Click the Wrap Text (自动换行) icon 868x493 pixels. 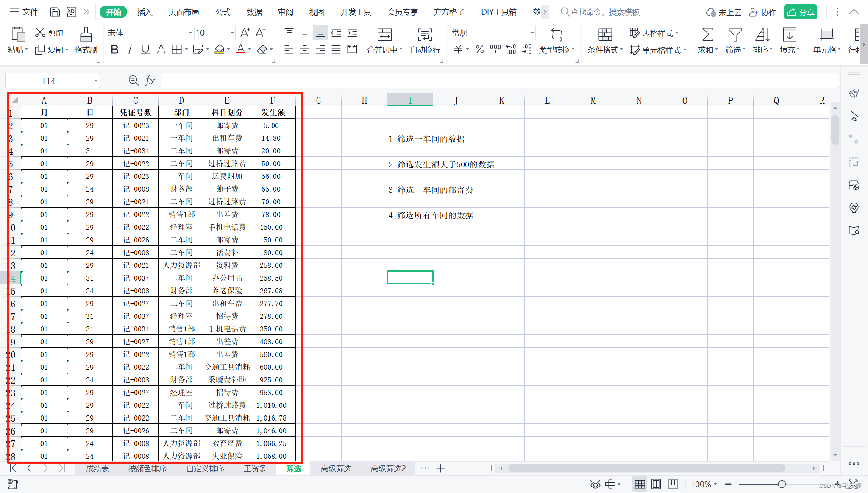point(425,35)
